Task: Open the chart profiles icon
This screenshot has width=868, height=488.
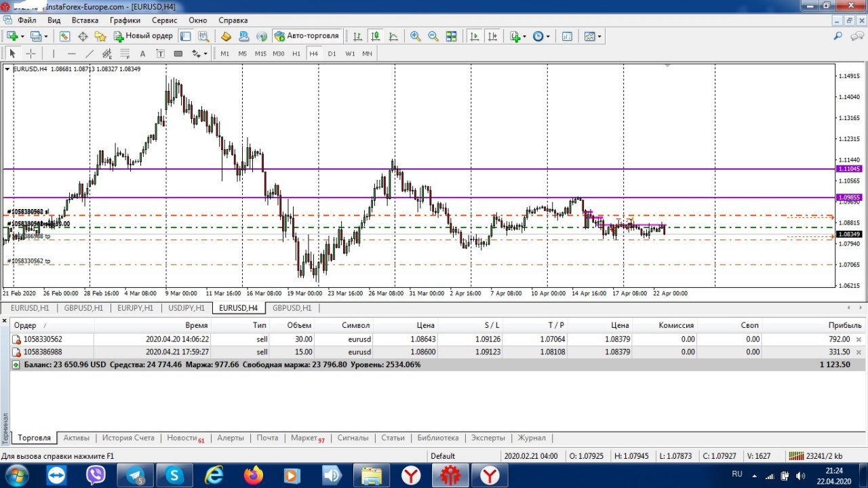Action: [x=35, y=36]
